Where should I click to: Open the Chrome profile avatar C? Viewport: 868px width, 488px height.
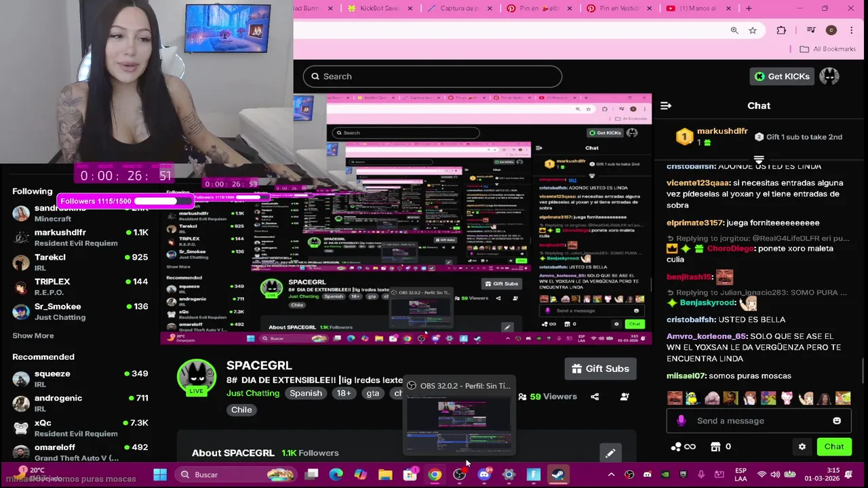tap(831, 30)
